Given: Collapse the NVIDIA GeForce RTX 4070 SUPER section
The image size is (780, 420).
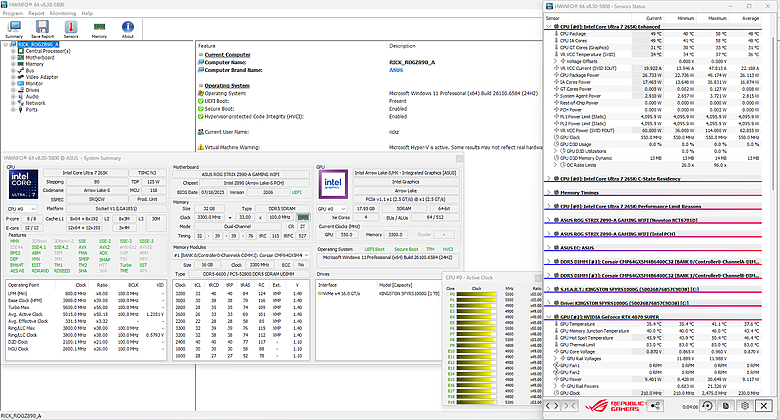Looking at the screenshot, I should tap(549, 316).
